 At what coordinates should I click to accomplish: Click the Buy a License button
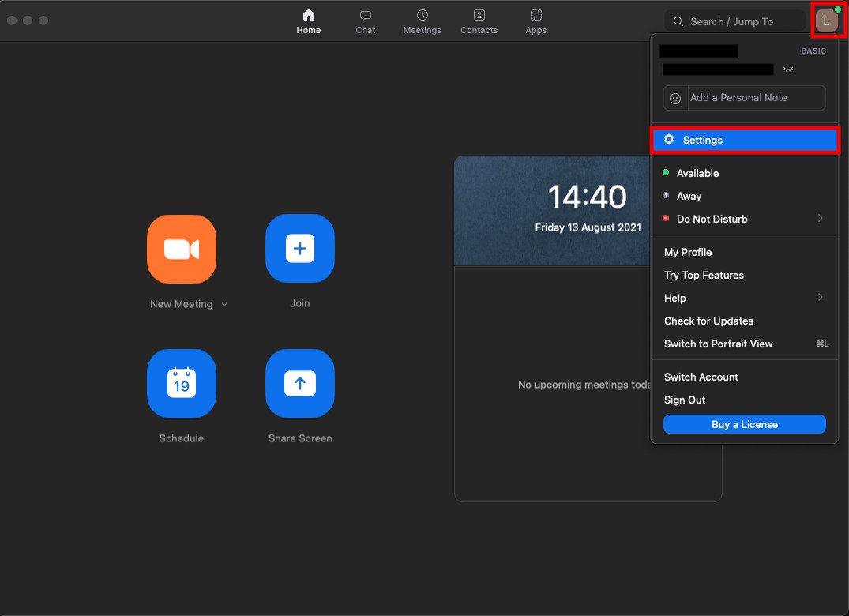click(x=744, y=424)
